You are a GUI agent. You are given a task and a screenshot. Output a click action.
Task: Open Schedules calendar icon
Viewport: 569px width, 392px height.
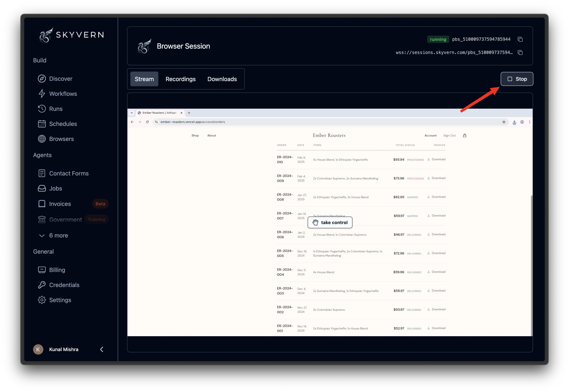point(42,124)
